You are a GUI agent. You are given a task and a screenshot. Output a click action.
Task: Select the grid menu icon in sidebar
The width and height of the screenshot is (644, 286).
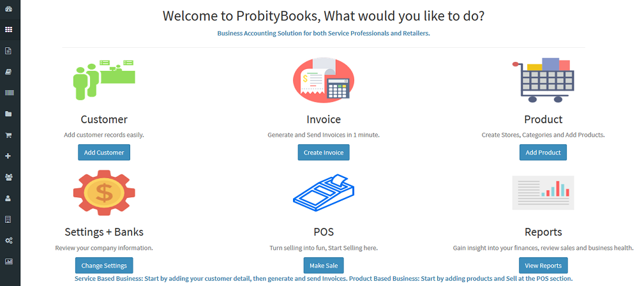point(8,29)
